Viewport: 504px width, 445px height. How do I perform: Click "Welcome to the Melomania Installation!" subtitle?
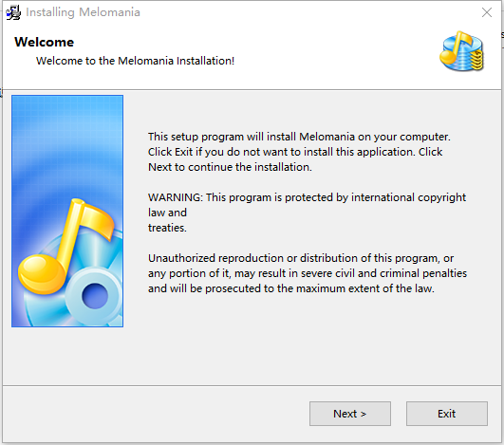coord(135,61)
